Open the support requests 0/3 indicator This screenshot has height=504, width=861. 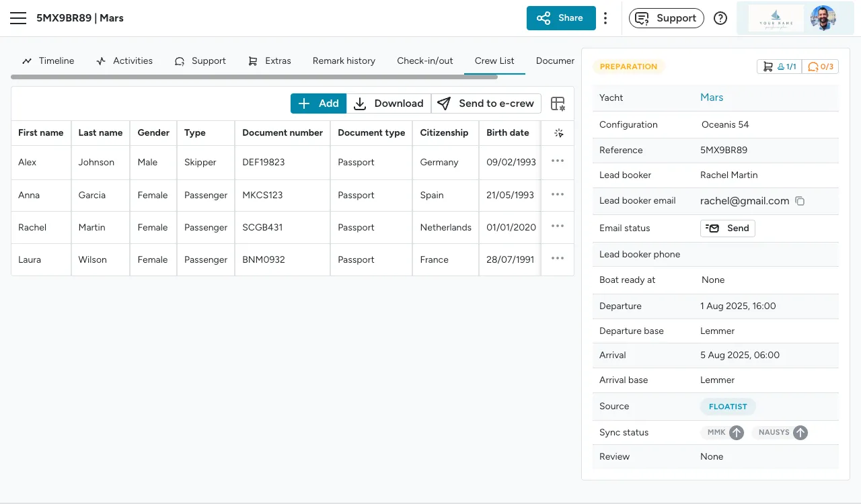(x=820, y=67)
